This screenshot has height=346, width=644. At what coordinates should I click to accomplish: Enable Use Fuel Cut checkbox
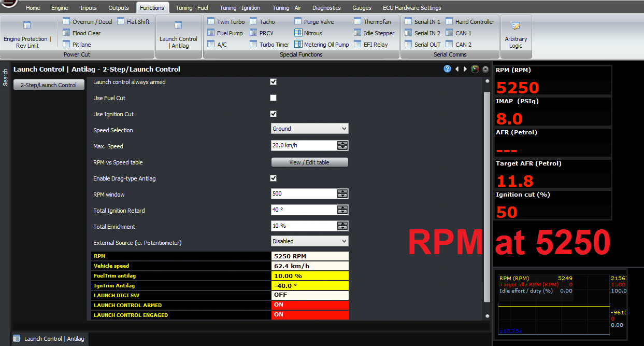274,98
